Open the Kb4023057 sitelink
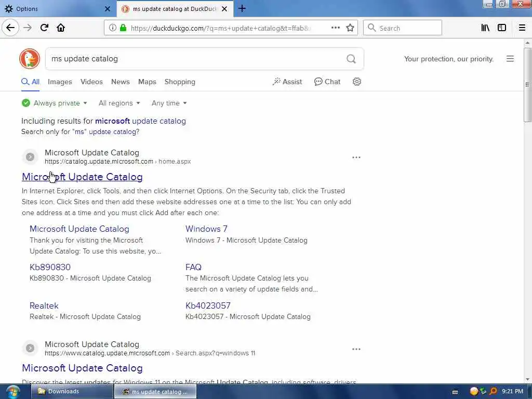Screen dimensions: 532x399 pyautogui.click(x=208, y=305)
